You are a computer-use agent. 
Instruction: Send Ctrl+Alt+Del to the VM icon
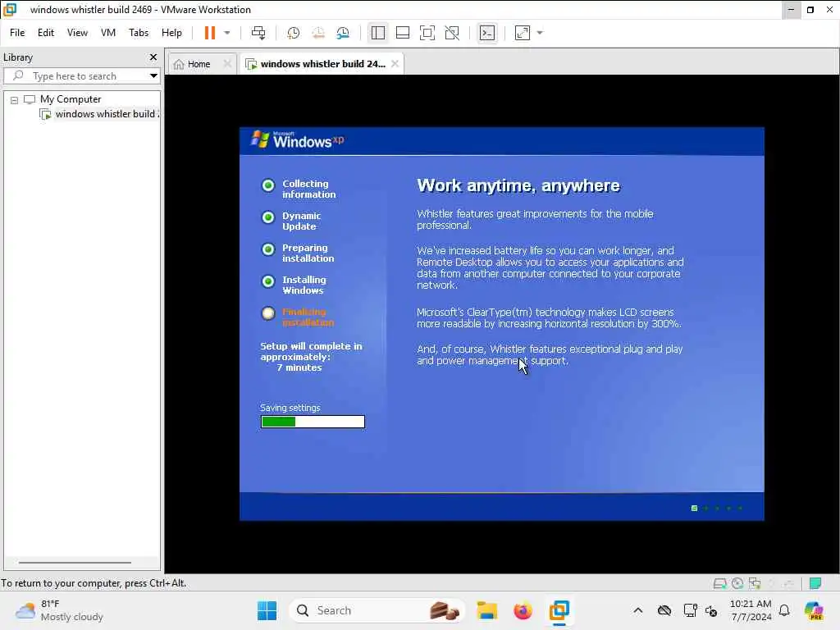coord(258,33)
